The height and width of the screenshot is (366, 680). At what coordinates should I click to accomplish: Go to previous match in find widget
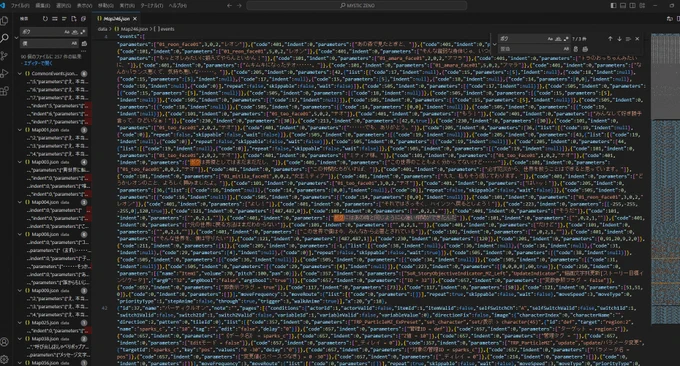point(610,39)
